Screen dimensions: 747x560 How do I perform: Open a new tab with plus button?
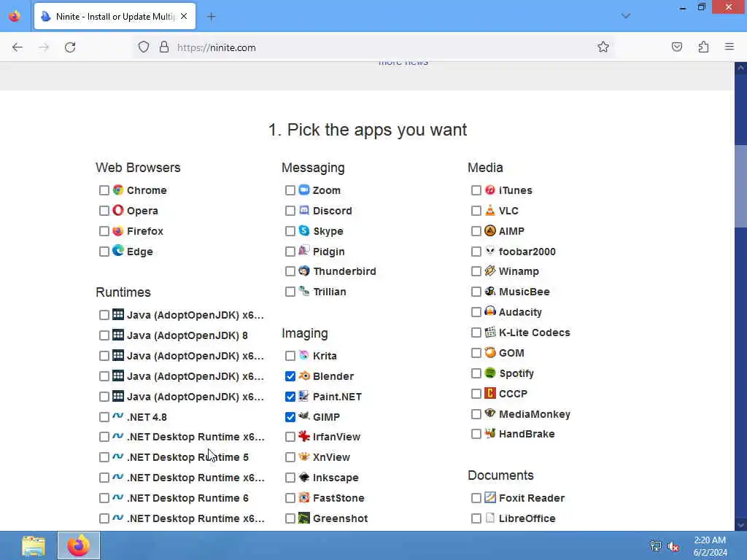[211, 17]
